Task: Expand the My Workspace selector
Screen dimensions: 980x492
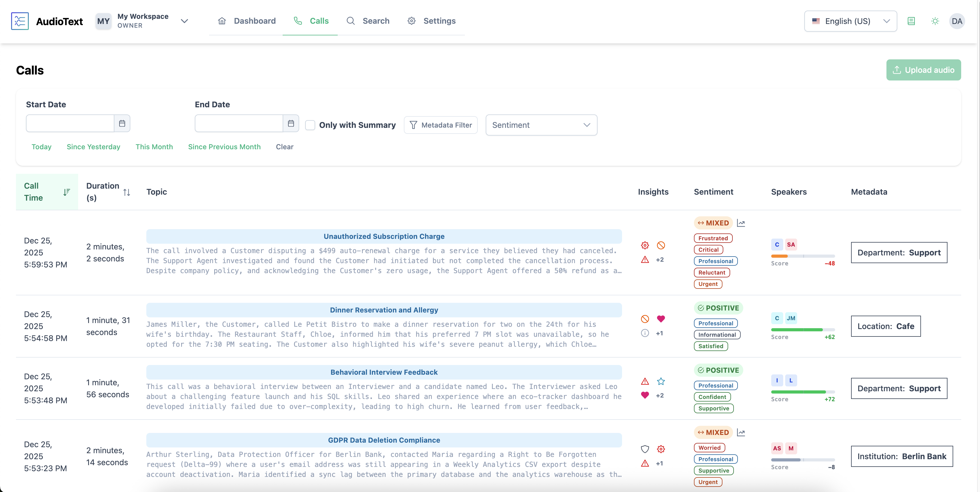Action: point(185,21)
